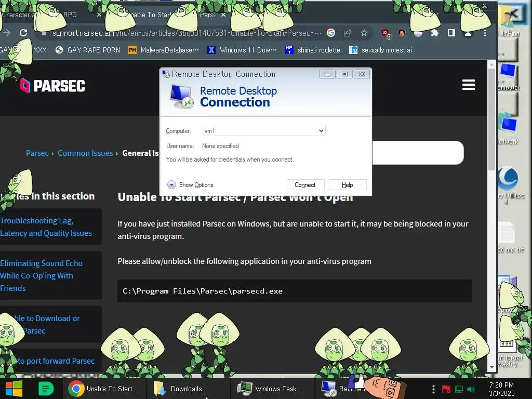Viewport: 532px width, 399px height.
Task: Open the Windows Task Manager taskbar item
Action: 272,389
